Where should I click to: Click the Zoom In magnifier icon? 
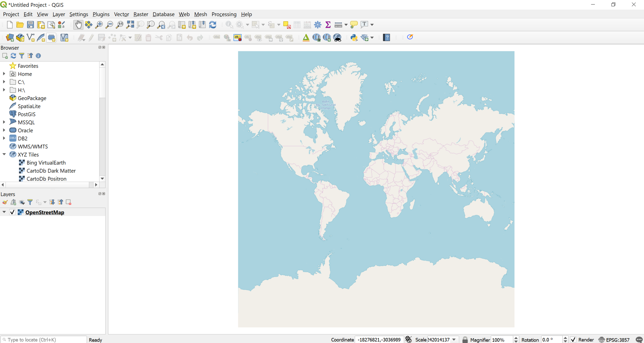(99, 25)
